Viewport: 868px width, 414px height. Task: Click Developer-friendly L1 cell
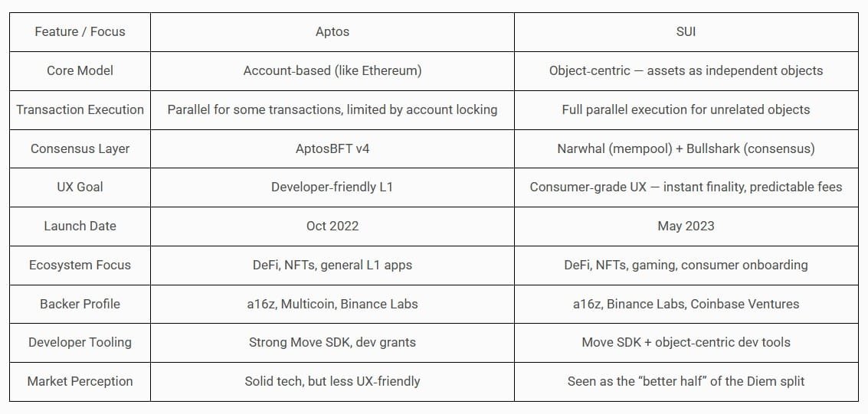332,187
